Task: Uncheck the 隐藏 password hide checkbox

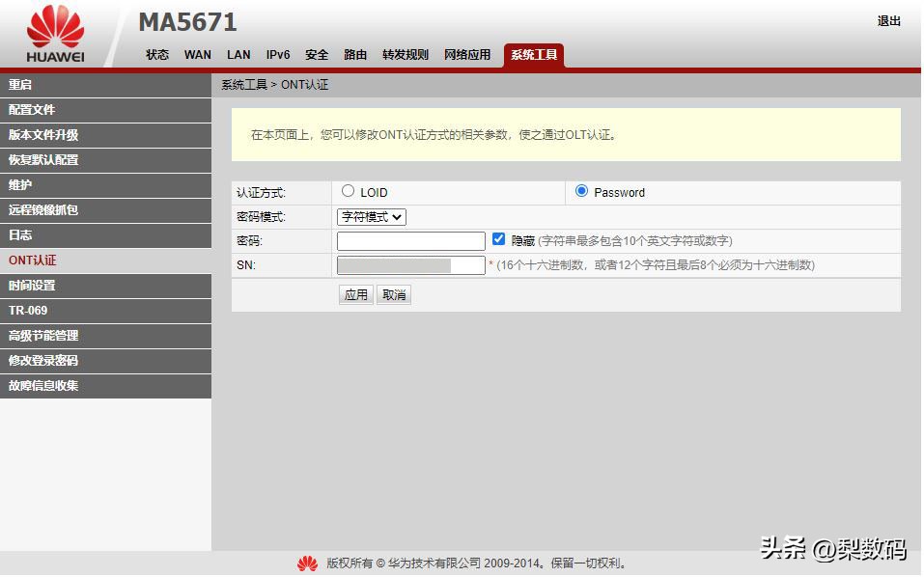Action: tap(499, 238)
